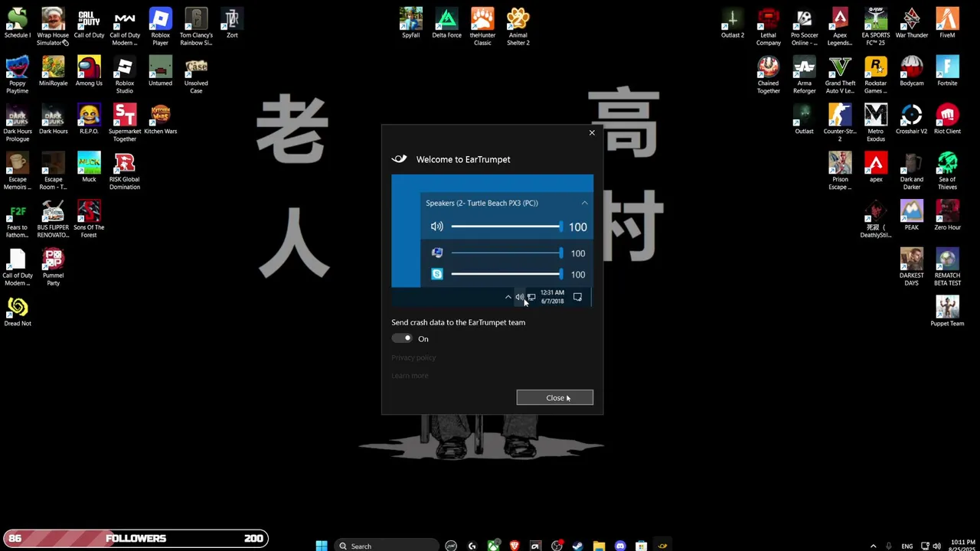The width and height of the screenshot is (980, 551).
Task: Select the FiveM desktop shortcut
Action: point(947,24)
